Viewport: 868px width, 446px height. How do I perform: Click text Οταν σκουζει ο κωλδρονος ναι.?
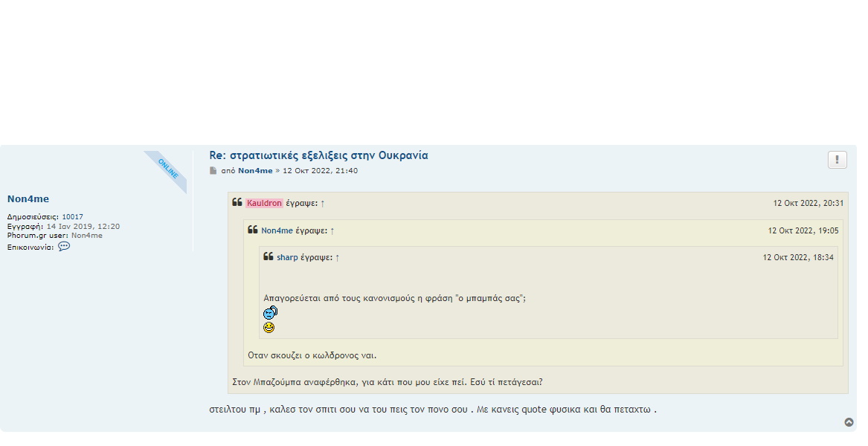312,355
